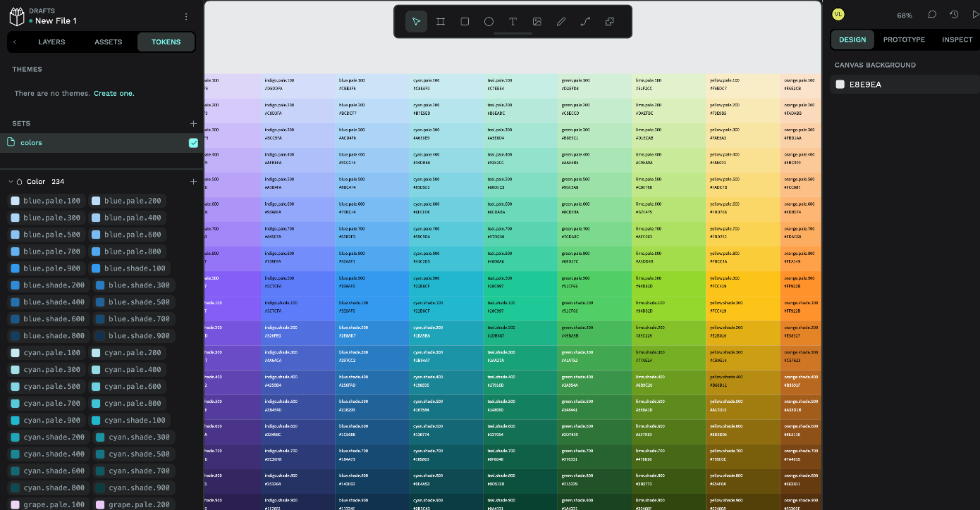
Task: Select the blue.pale.500 token
Action: point(47,235)
